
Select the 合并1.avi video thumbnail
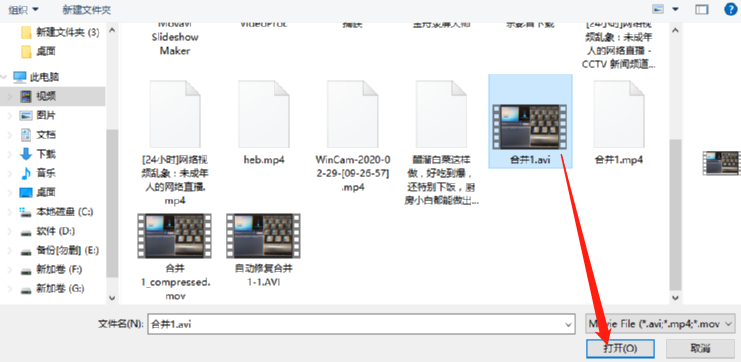pyautogui.click(x=530, y=127)
